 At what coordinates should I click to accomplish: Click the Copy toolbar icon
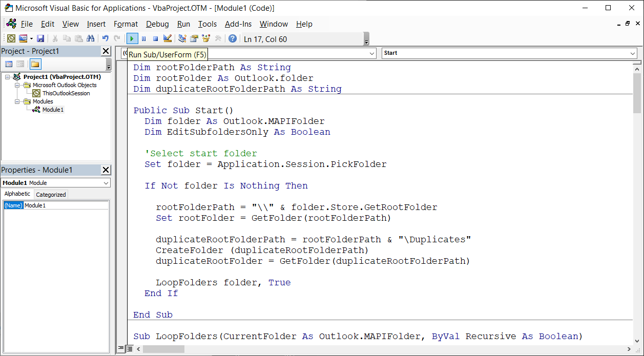pyautogui.click(x=67, y=38)
